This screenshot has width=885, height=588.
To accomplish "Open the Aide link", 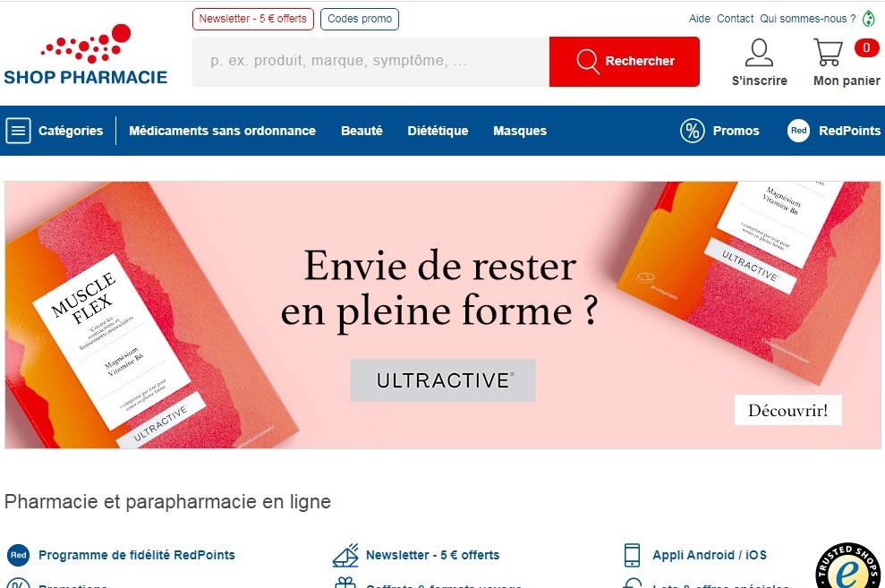I will [x=699, y=19].
